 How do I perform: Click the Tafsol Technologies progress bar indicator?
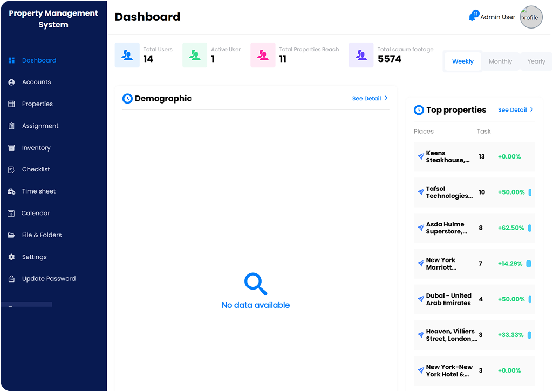(530, 192)
